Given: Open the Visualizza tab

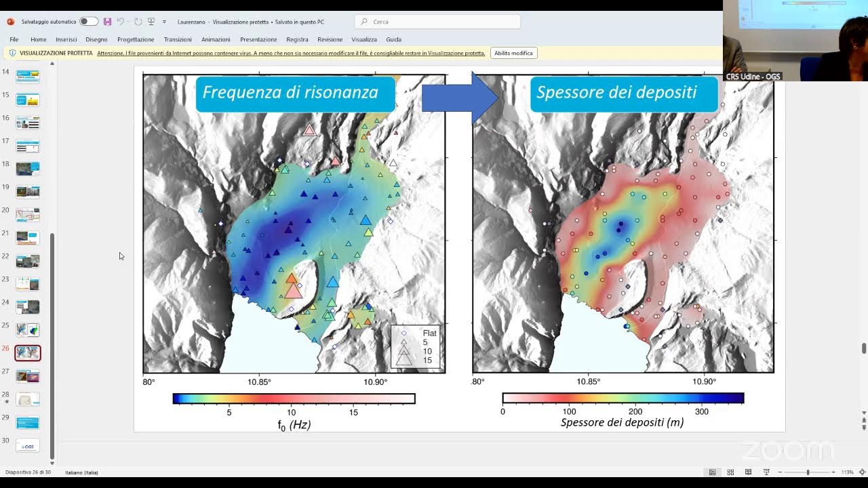Looking at the screenshot, I should coord(364,39).
